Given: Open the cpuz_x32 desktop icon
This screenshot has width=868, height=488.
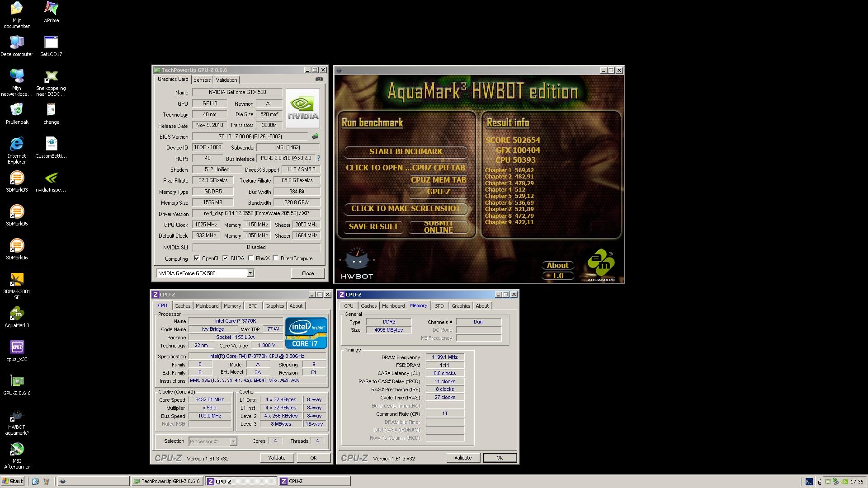Looking at the screenshot, I should pyautogui.click(x=17, y=348).
